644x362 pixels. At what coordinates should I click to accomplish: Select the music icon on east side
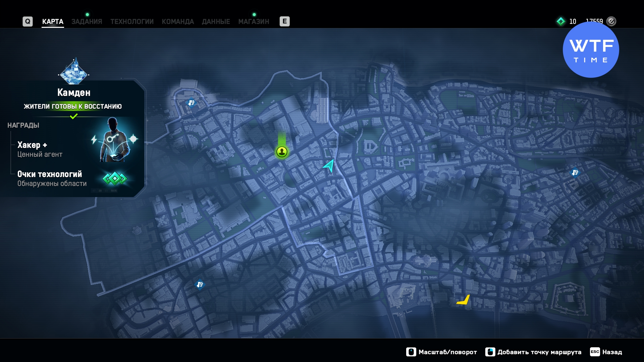(575, 172)
